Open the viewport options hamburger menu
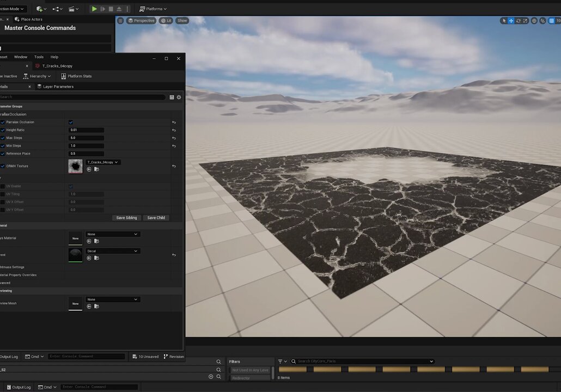The width and height of the screenshot is (561, 392). click(x=120, y=21)
